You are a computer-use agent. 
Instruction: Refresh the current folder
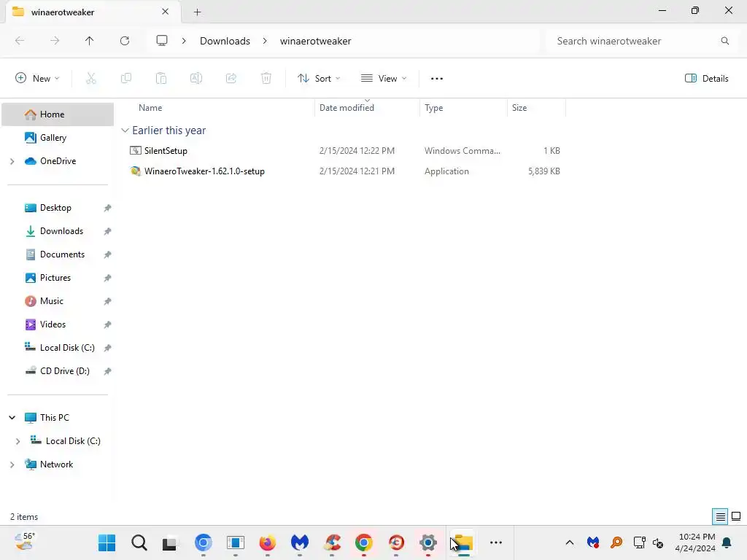pyautogui.click(x=125, y=41)
